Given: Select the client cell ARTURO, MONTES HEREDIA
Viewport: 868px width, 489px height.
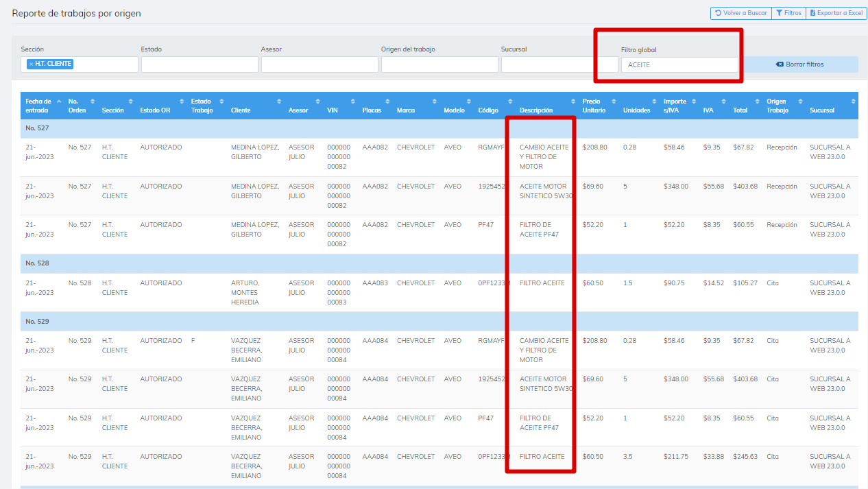Looking at the screenshot, I should pos(245,292).
